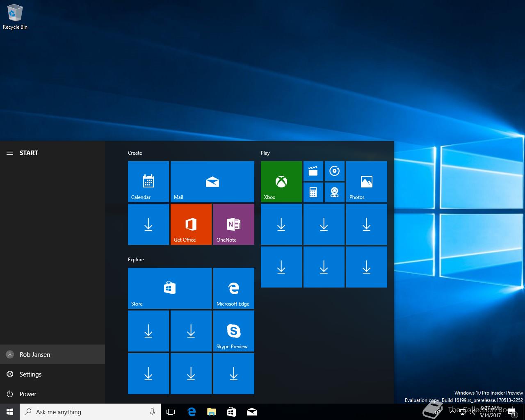Open the Movies & TV clapperboard tile
525x420 pixels.
(x=313, y=171)
